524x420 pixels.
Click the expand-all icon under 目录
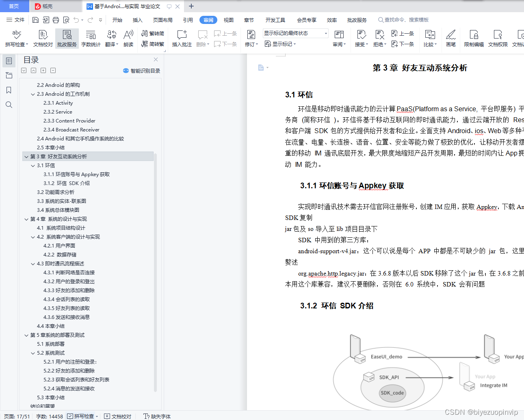(x=24, y=70)
